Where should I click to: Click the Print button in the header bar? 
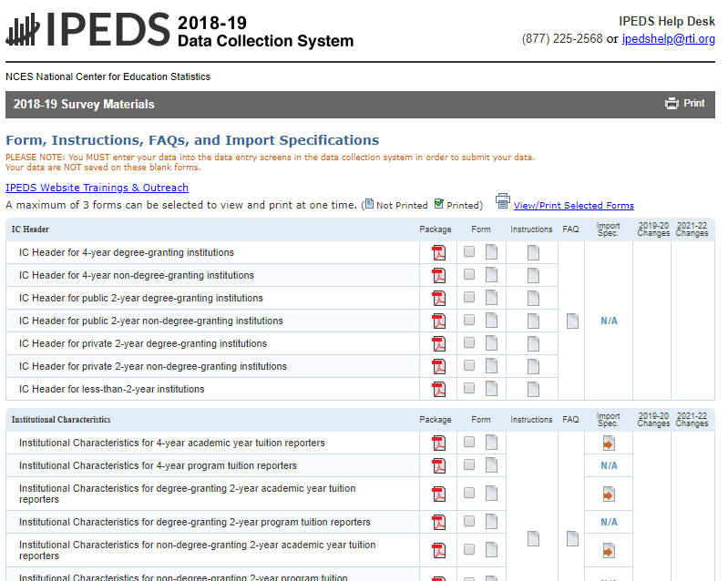[685, 104]
